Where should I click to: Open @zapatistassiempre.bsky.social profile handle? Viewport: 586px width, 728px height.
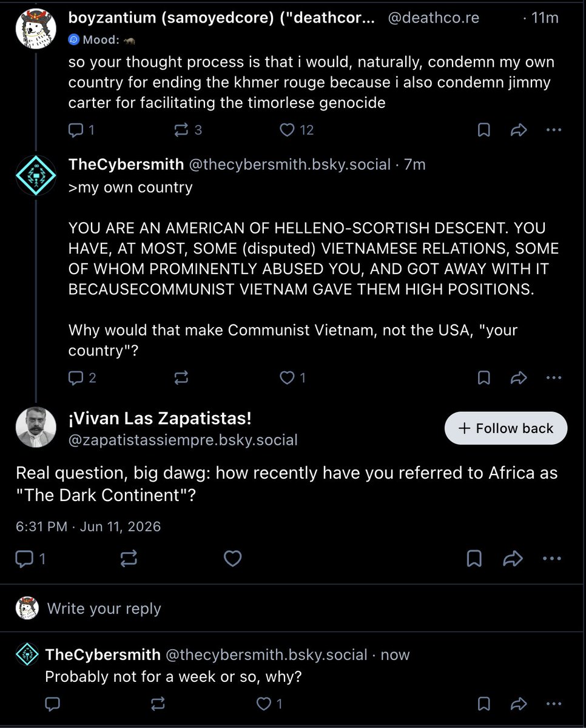point(183,440)
